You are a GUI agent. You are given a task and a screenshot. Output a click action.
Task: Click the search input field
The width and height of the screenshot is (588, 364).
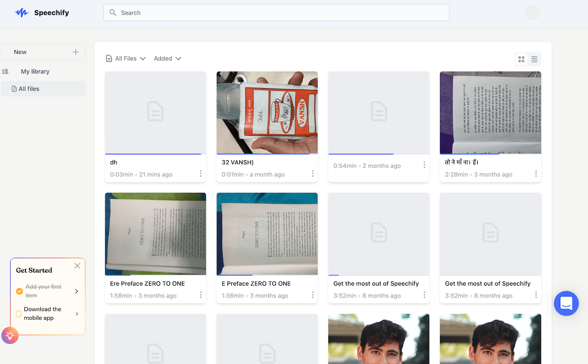tap(276, 13)
